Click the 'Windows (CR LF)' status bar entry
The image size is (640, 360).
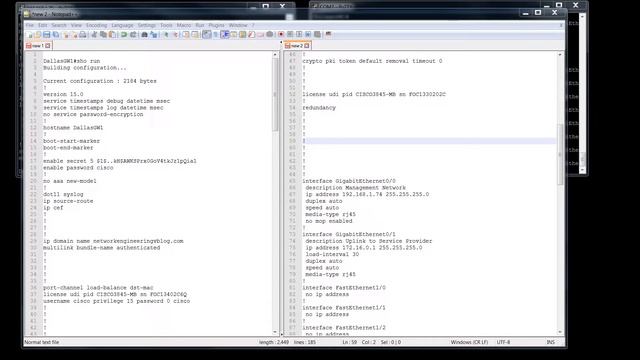coord(469,342)
